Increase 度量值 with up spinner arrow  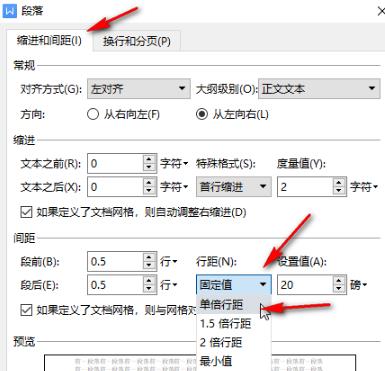[x=339, y=182]
